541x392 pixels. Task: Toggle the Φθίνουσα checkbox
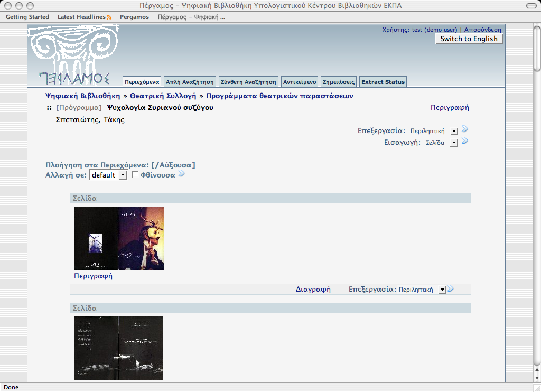(x=135, y=174)
